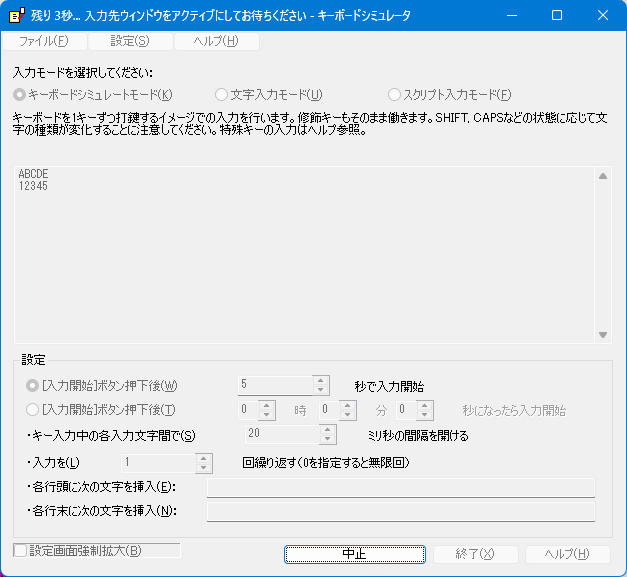This screenshot has height=577, width=627.
Task: Increase the repeat count value
Action: pos(204,459)
